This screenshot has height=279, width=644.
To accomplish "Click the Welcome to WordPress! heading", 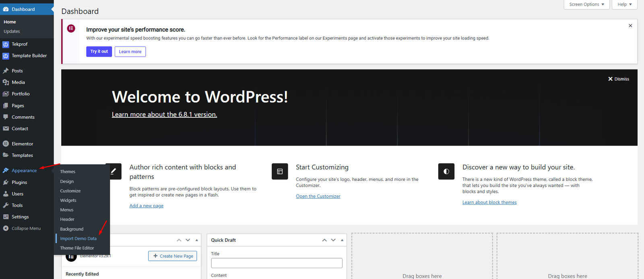I will click(x=200, y=97).
